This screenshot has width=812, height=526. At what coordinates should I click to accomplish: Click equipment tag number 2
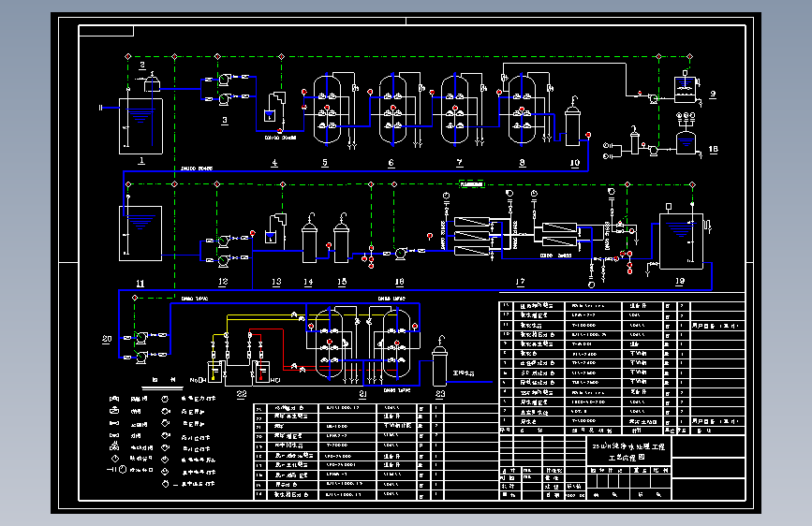coord(142,66)
